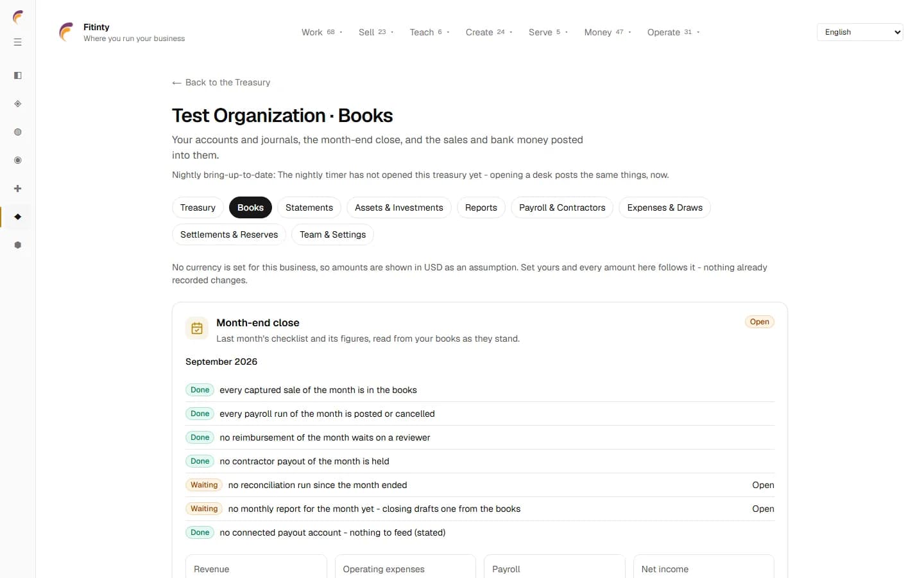This screenshot has width=924, height=578.
Task: Click the Done badge for captured sale
Action: point(200,390)
